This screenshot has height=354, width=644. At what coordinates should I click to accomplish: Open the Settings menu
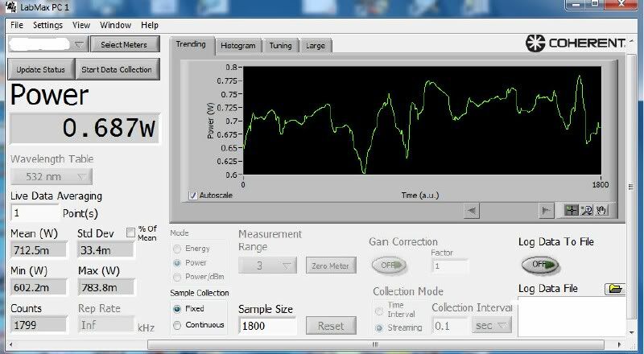click(x=47, y=25)
